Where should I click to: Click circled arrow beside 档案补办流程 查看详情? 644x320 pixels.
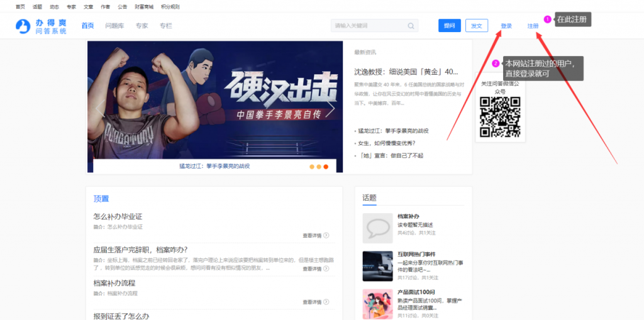[326, 302]
